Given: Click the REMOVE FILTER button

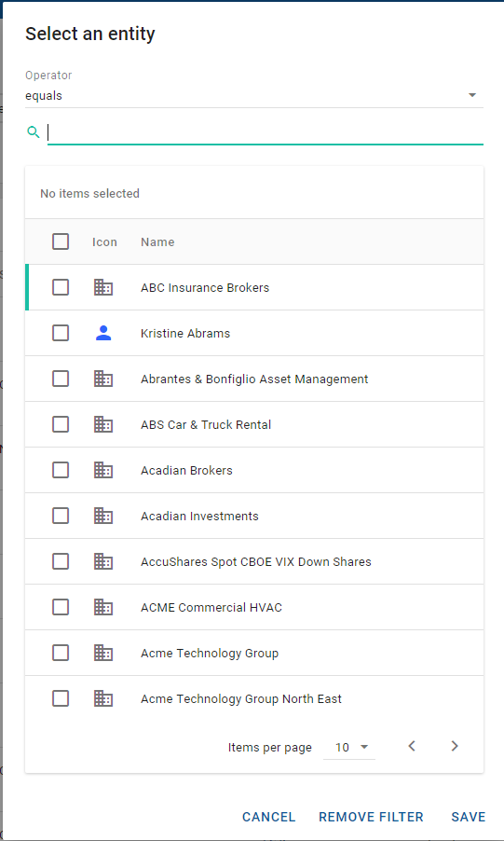Looking at the screenshot, I should pos(371,817).
